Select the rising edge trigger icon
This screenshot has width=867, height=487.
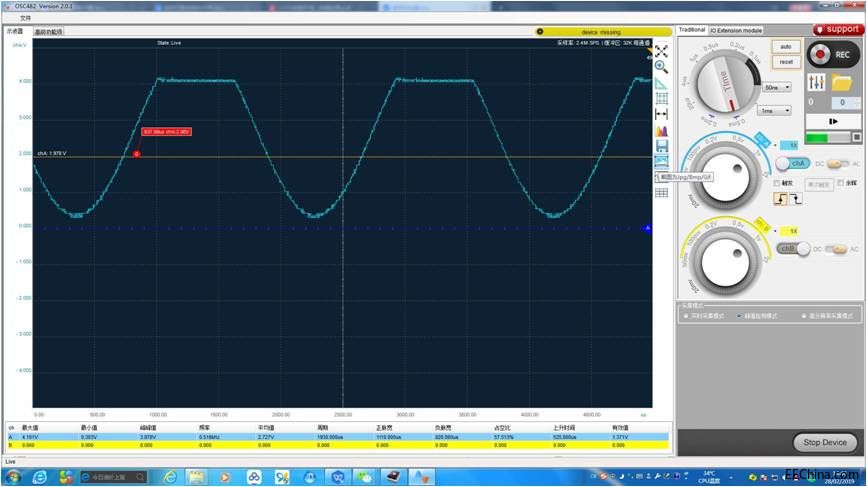click(780, 199)
